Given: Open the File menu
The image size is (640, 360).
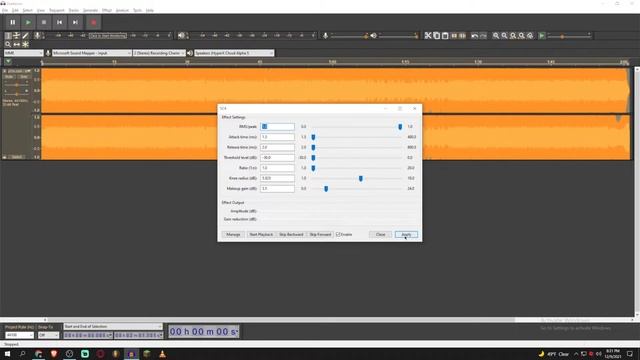Looking at the screenshot, I should pyautogui.click(x=5, y=10).
